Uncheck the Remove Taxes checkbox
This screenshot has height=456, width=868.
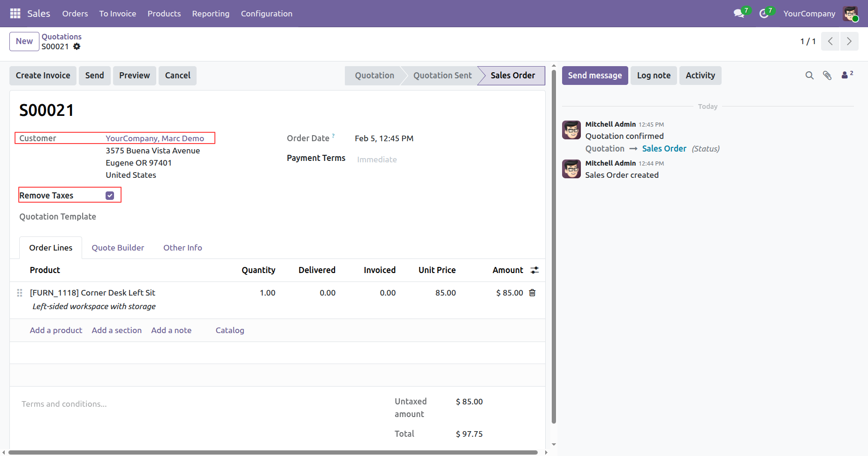coord(110,196)
